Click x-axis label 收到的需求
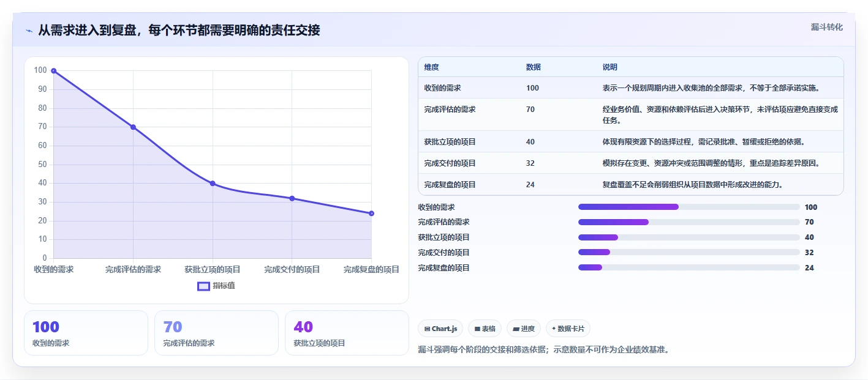Screen dimensions: 868x380 click(x=53, y=270)
